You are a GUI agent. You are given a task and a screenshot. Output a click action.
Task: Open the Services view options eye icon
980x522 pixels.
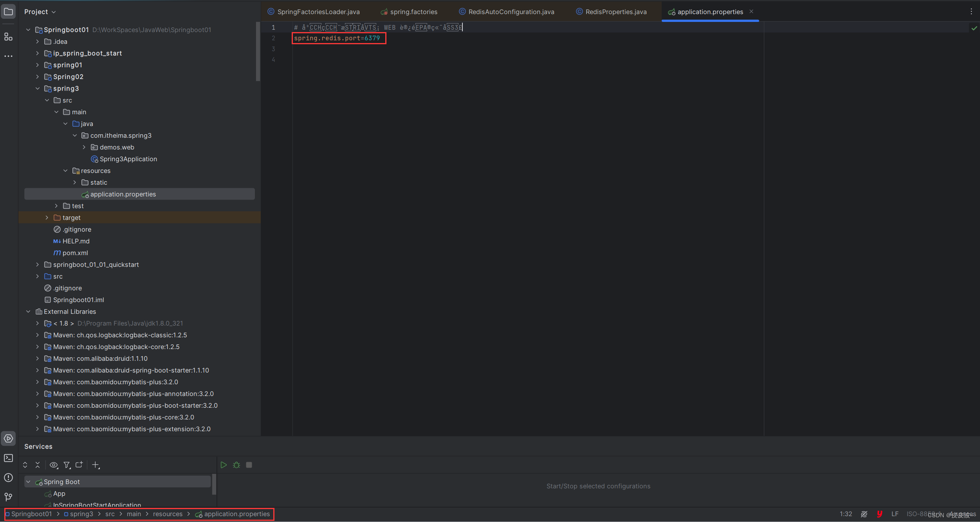[54, 465]
